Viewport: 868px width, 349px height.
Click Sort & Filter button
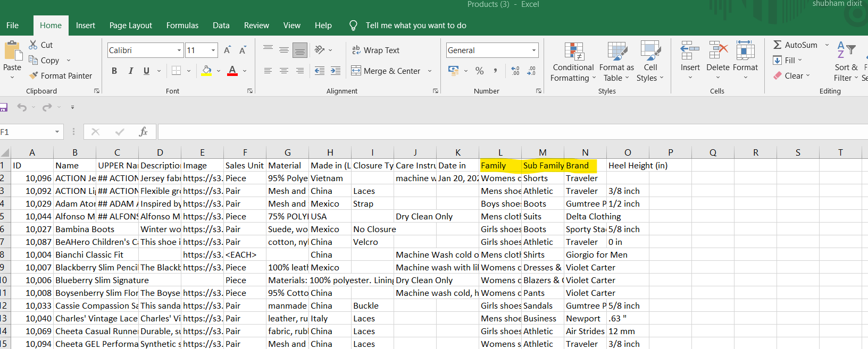click(846, 61)
